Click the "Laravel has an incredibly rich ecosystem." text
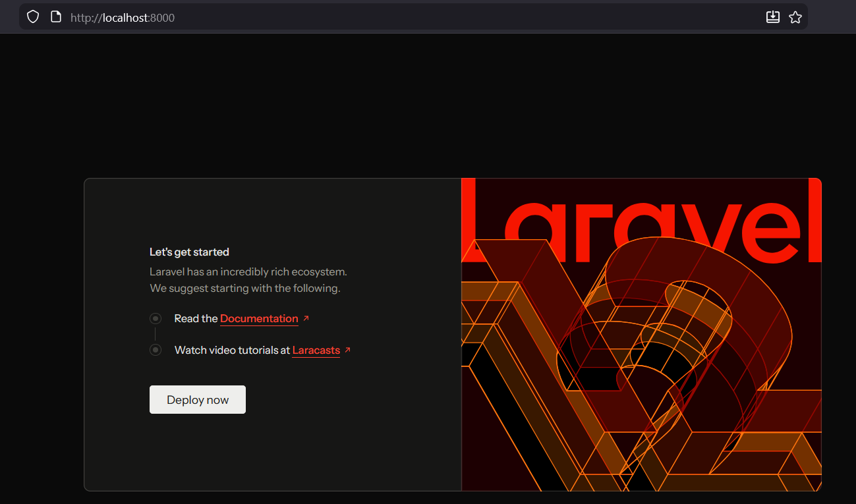Screen dimensions: 856x504 [x=248, y=271]
